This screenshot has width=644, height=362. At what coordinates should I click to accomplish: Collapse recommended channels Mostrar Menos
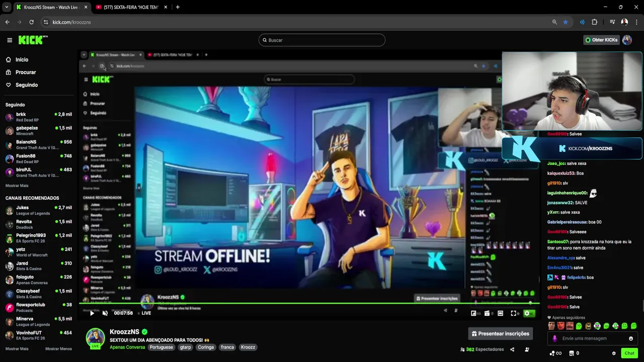tap(58, 348)
